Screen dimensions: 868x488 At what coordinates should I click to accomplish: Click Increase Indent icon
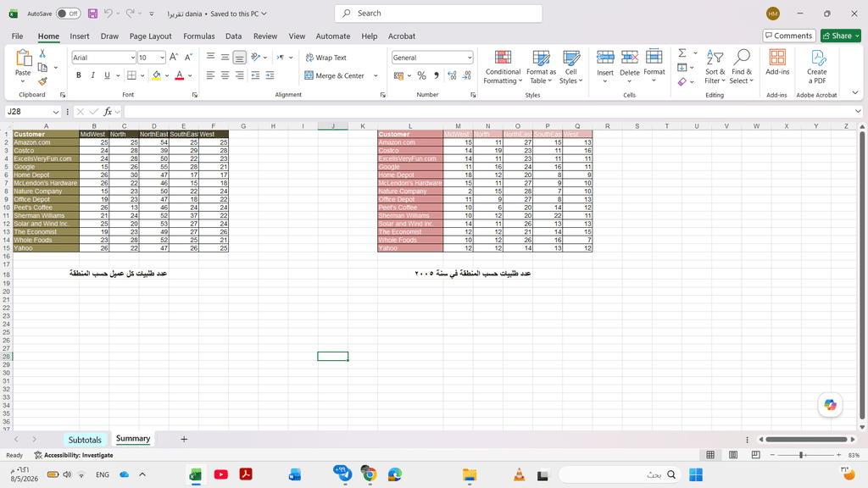coord(270,75)
